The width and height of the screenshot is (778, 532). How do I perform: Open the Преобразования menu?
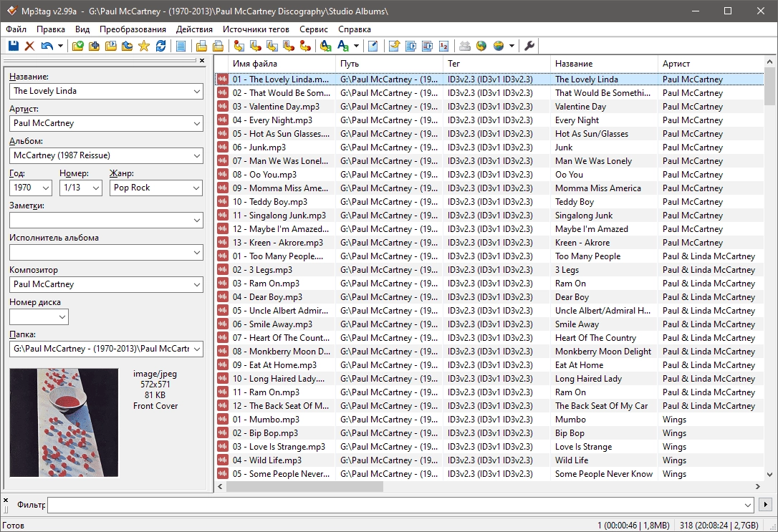133,29
